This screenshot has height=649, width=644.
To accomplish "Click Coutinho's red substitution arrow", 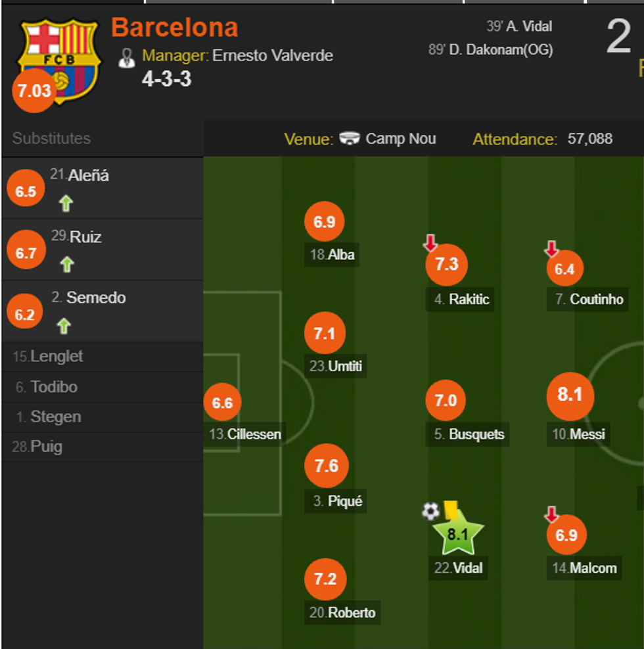I will click(551, 249).
